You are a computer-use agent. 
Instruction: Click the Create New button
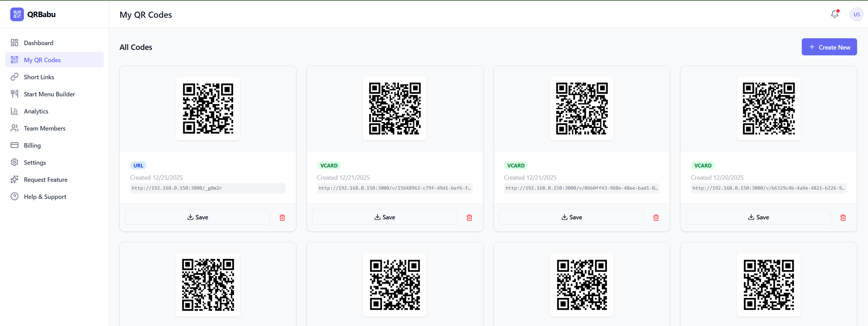tap(829, 47)
